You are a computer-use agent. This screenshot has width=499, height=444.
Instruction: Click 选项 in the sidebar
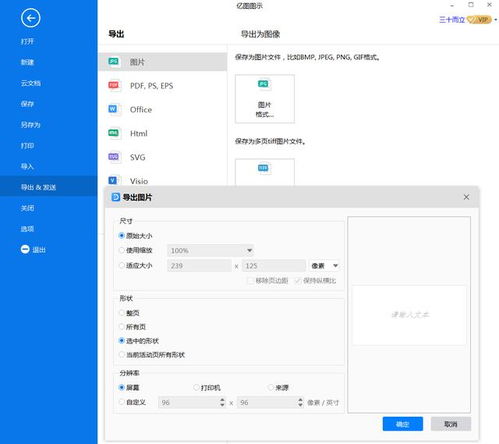point(27,229)
